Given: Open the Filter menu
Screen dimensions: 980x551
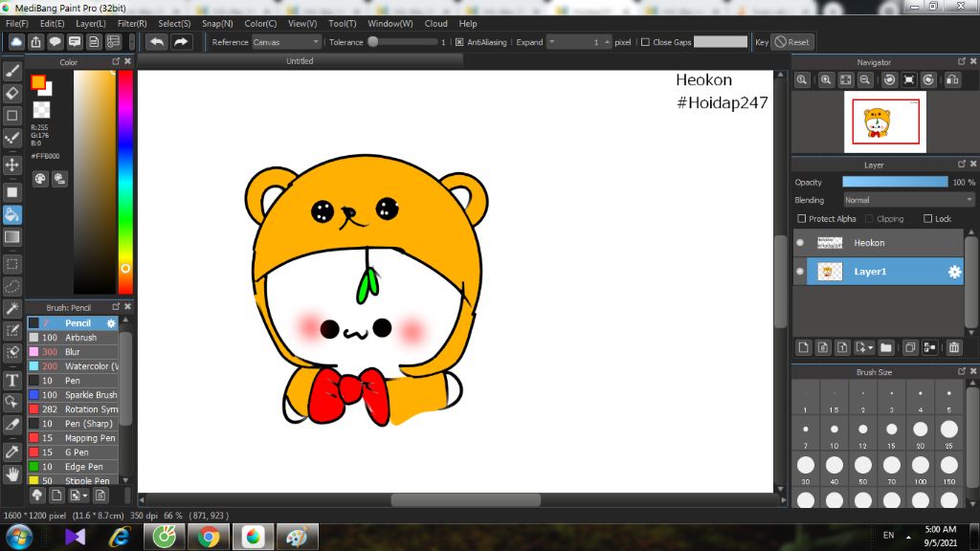Looking at the screenshot, I should 132,23.
